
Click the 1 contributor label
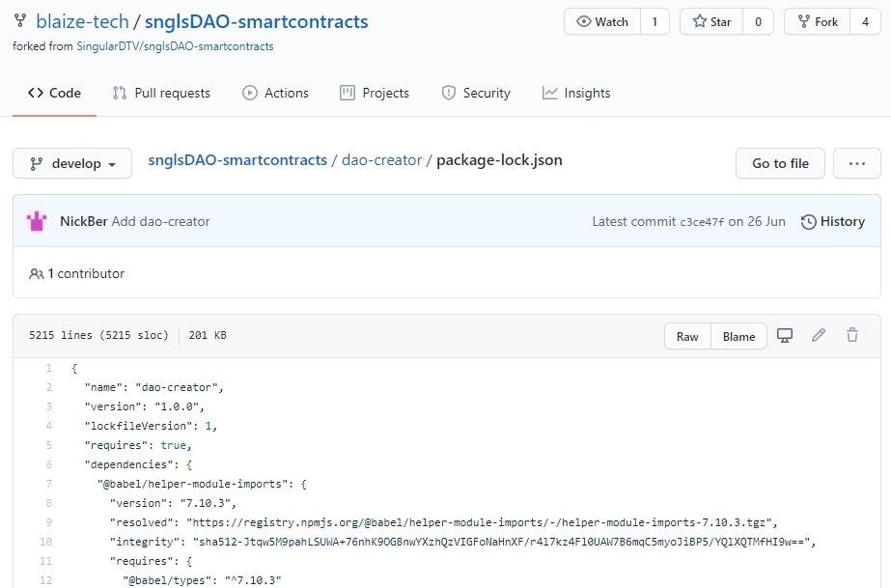pyautogui.click(x=76, y=274)
